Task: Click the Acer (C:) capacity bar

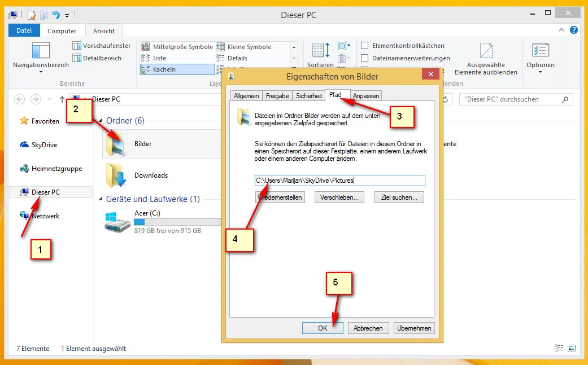Action: tap(178, 222)
